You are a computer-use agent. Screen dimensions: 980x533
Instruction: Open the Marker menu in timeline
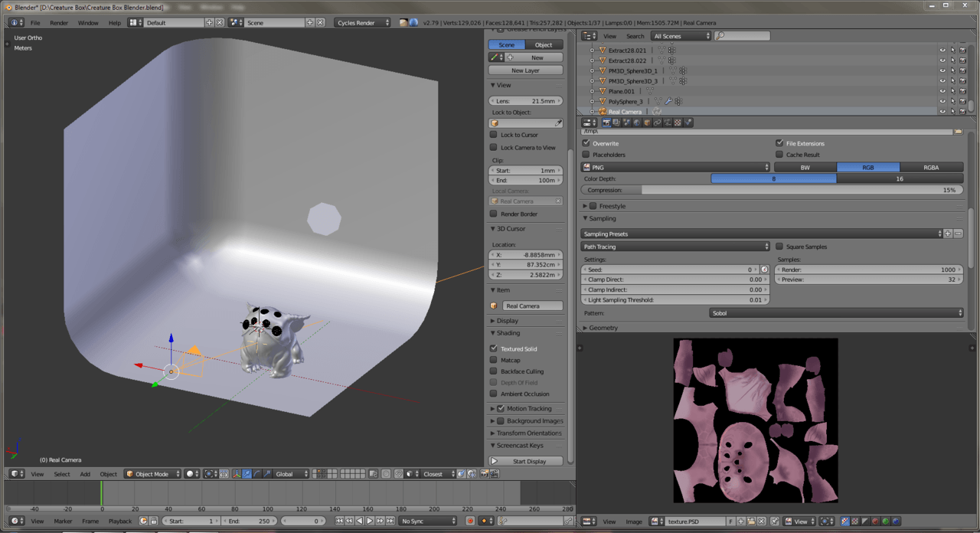[63, 522]
